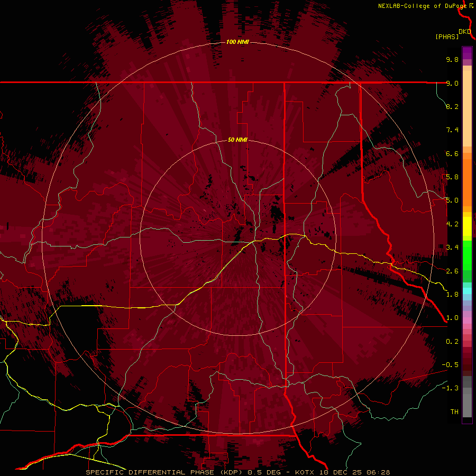The width and height of the screenshot is (476, 476).
Task: Click the 0.2 scale value
Action: click(452, 342)
